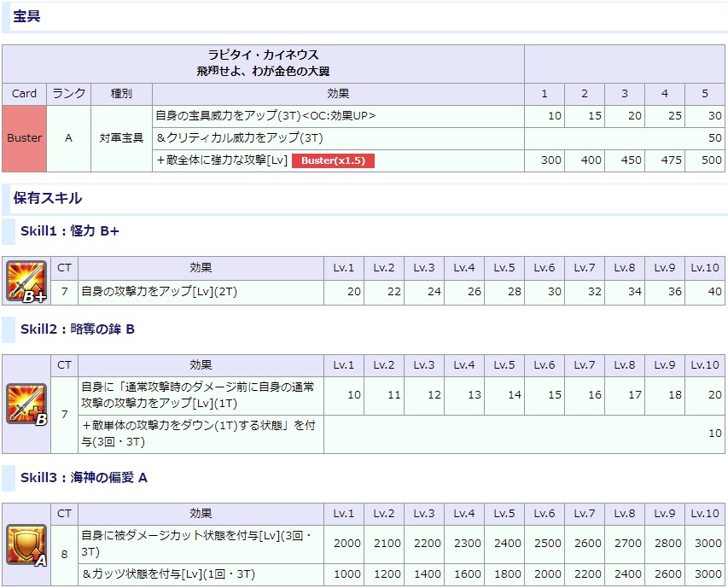Click Skill1 Lv.10 value 40
The height and width of the screenshot is (588, 728).
[x=705, y=292]
